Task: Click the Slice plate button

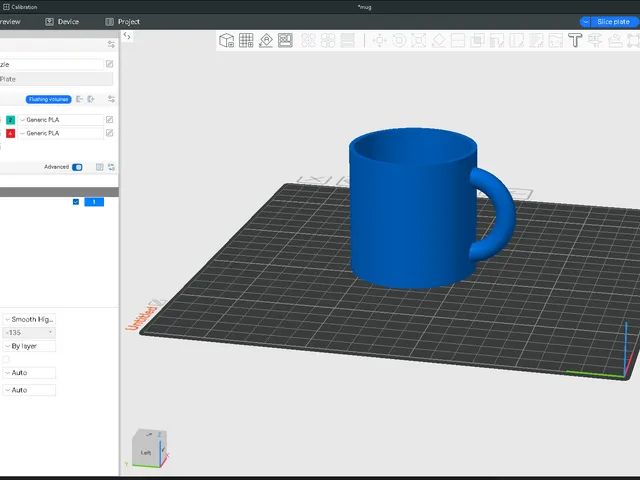Action: point(613,22)
